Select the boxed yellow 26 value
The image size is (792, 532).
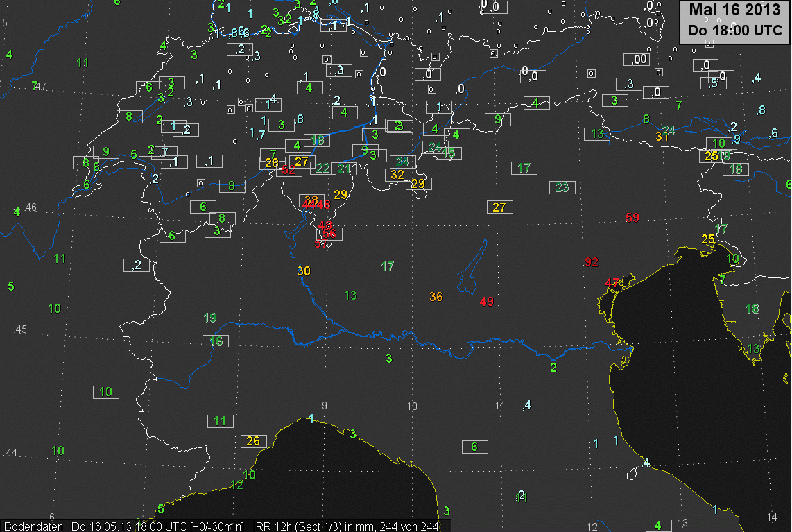coord(253,441)
